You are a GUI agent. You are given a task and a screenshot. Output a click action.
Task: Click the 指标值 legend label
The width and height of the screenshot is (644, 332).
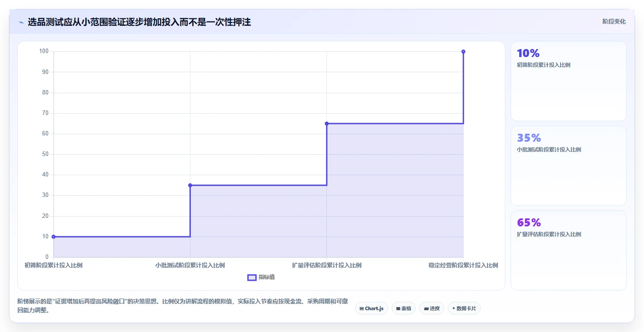click(x=267, y=277)
